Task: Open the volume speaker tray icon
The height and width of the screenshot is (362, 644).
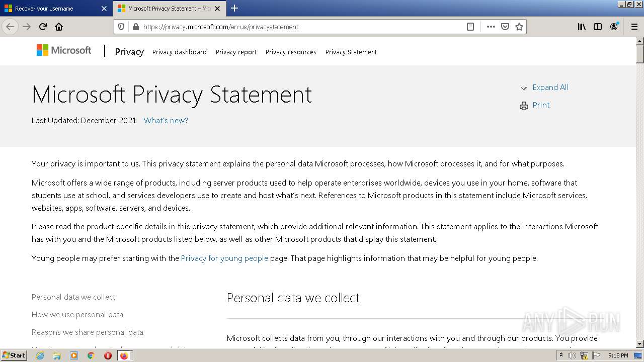Action: tap(572, 355)
